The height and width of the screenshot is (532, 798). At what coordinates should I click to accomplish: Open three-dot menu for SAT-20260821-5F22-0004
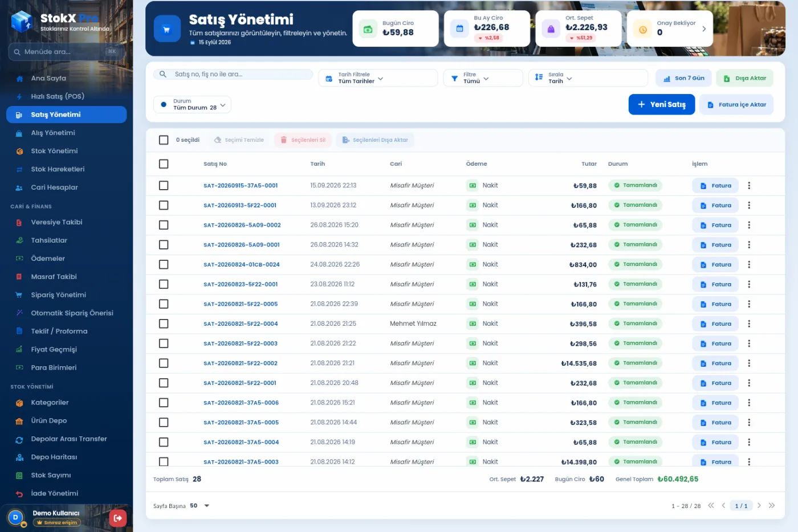[749, 324]
